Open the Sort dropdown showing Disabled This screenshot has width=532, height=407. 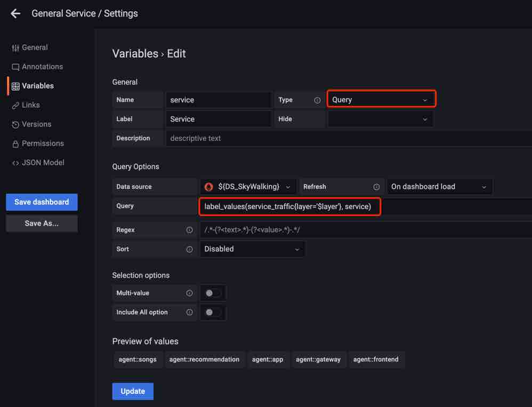(252, 249)
